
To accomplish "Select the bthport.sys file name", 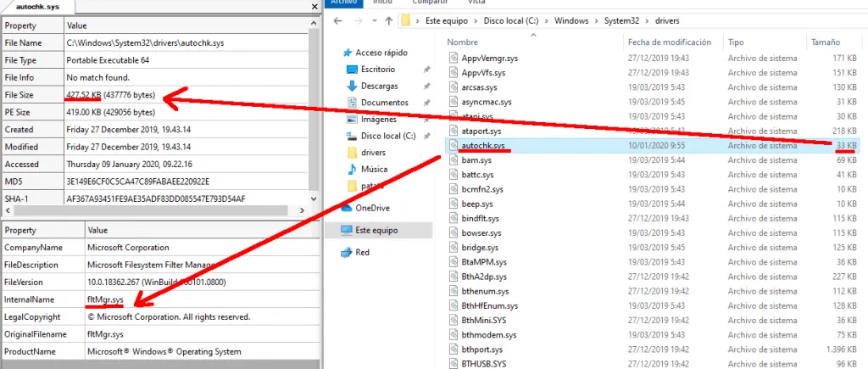I will click(x=481, y=349).
